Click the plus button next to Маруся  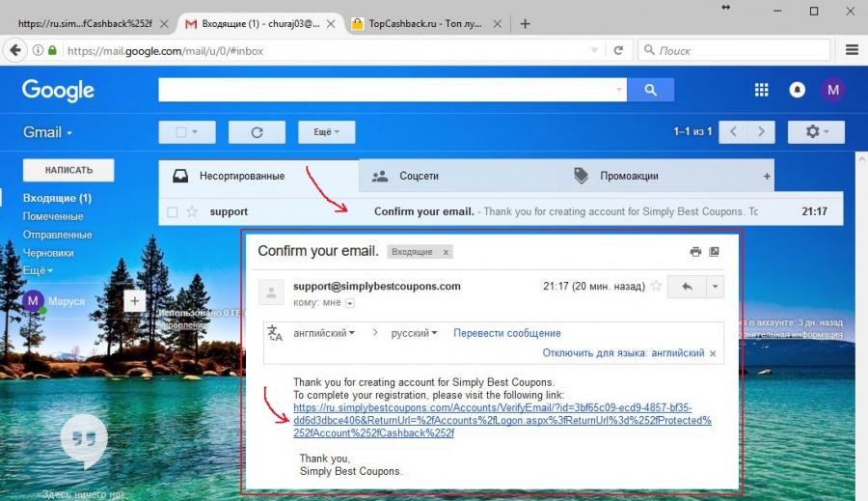pyautogui.click(x=134, y=301)
